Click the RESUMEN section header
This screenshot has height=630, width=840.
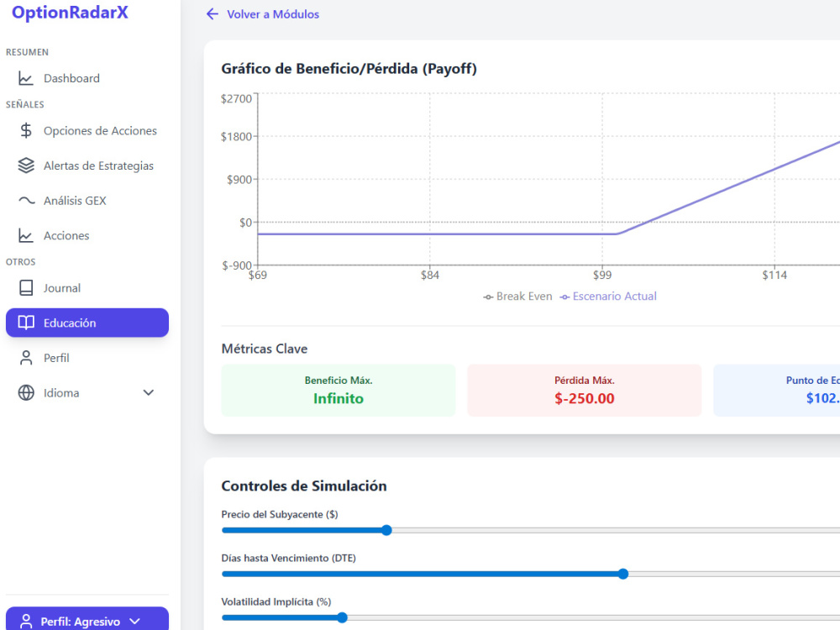pyautogui.click(x=28, y=52)
